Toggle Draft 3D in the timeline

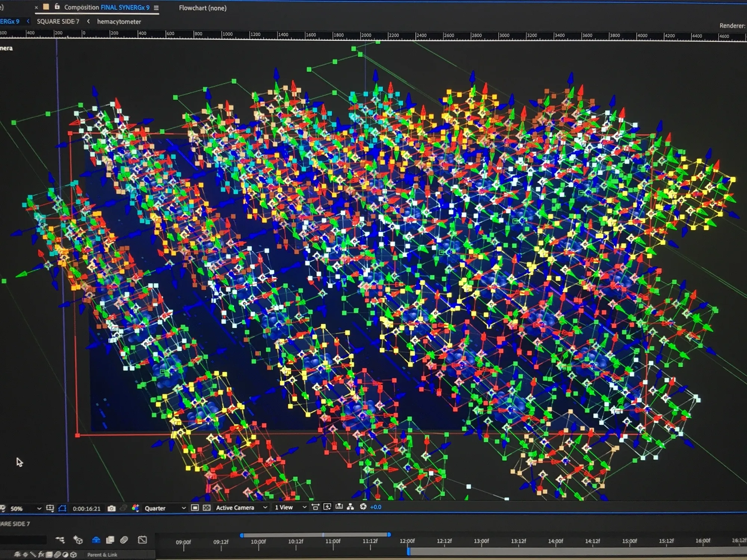[x=78, y=540]
